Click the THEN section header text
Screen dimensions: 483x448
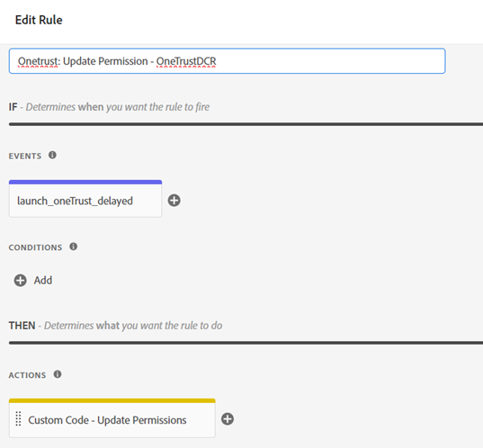(115, 326)
